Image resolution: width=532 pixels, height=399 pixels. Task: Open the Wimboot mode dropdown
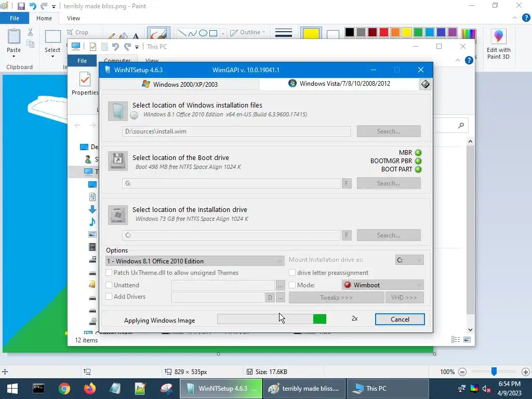pyautogui.click(x=383, y=285)
